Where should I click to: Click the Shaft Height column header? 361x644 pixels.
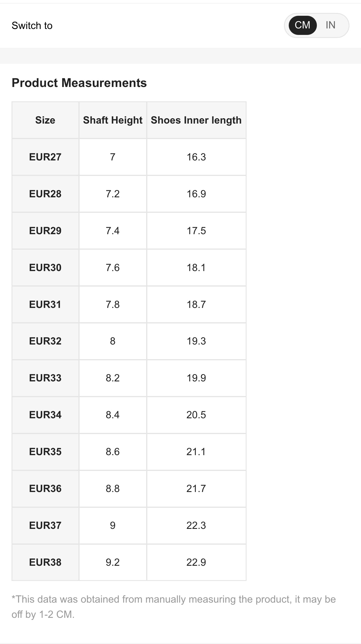[113, 120]
